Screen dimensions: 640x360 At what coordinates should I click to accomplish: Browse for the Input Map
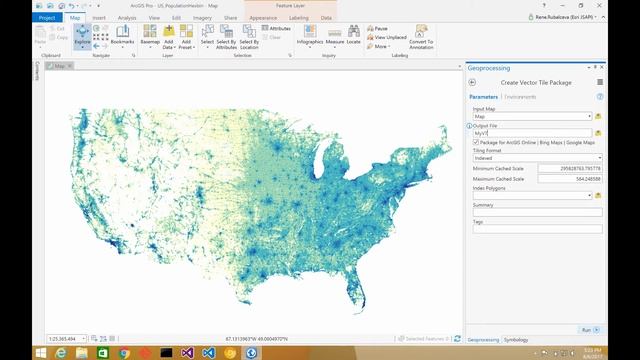(x=598, y=116)
